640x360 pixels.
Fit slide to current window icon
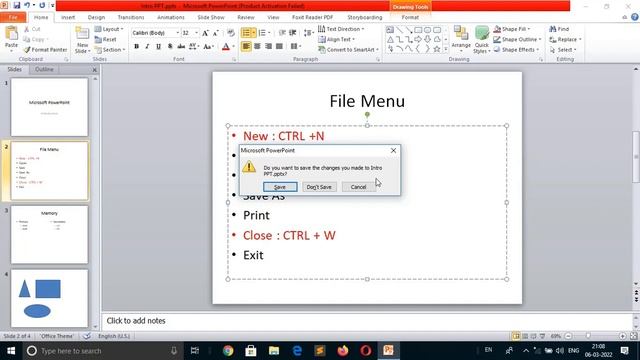(x=633, y=336)
